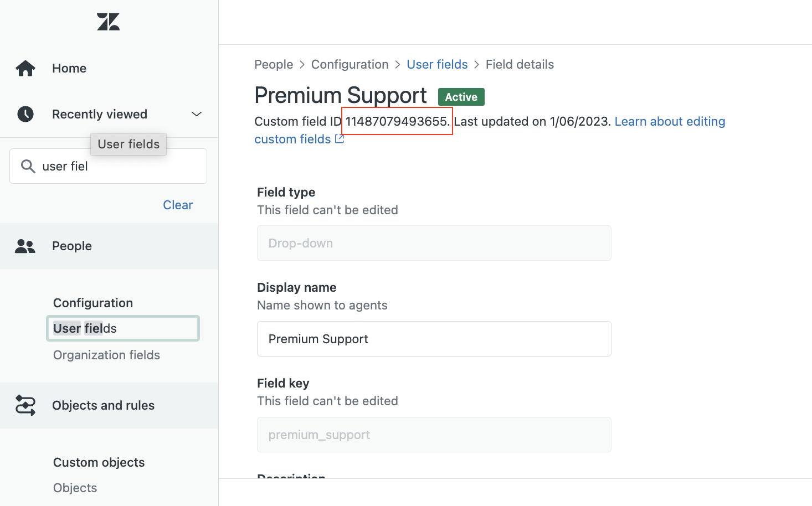Click the Objects and rules icon

point(25,405)
